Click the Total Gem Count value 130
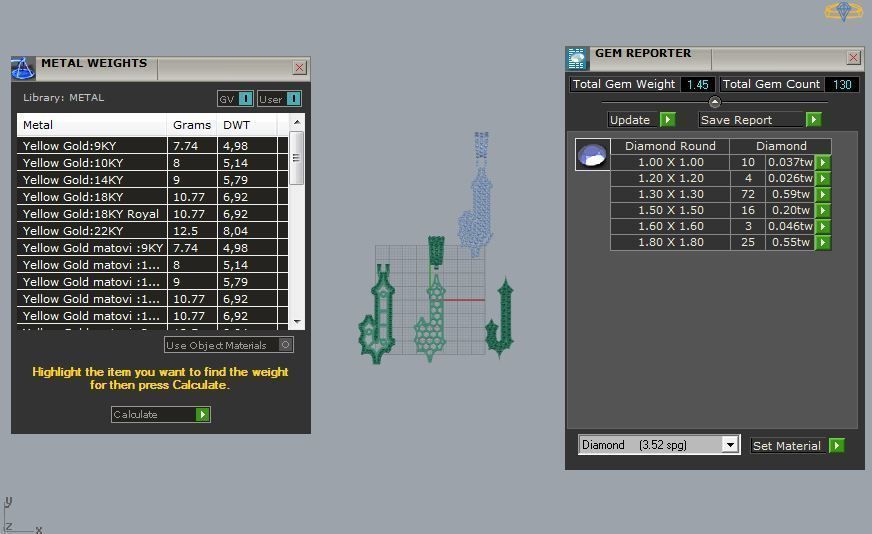The height and width of the screenshot is (534, 872). pos(842,85)
